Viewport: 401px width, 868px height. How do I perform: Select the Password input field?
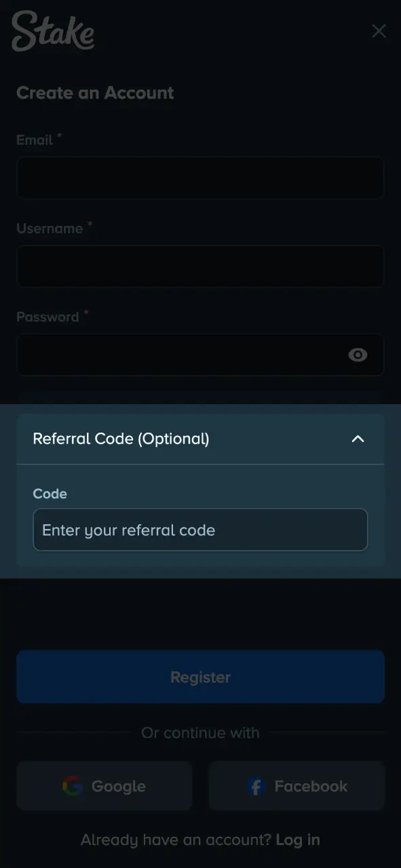click(x=200, y=355)
